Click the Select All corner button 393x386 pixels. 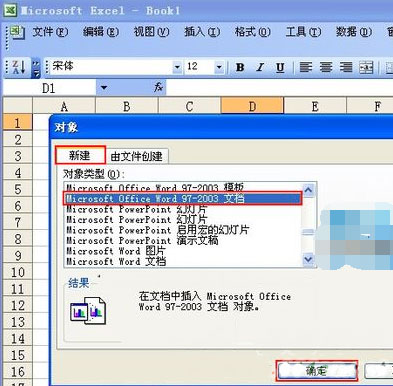click(18, 106)
